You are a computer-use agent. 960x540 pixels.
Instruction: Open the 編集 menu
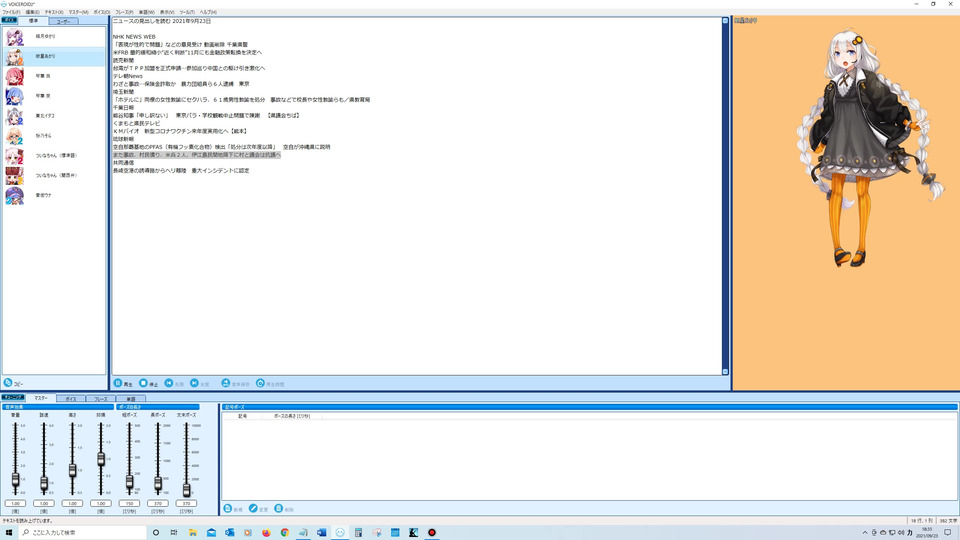32,12
